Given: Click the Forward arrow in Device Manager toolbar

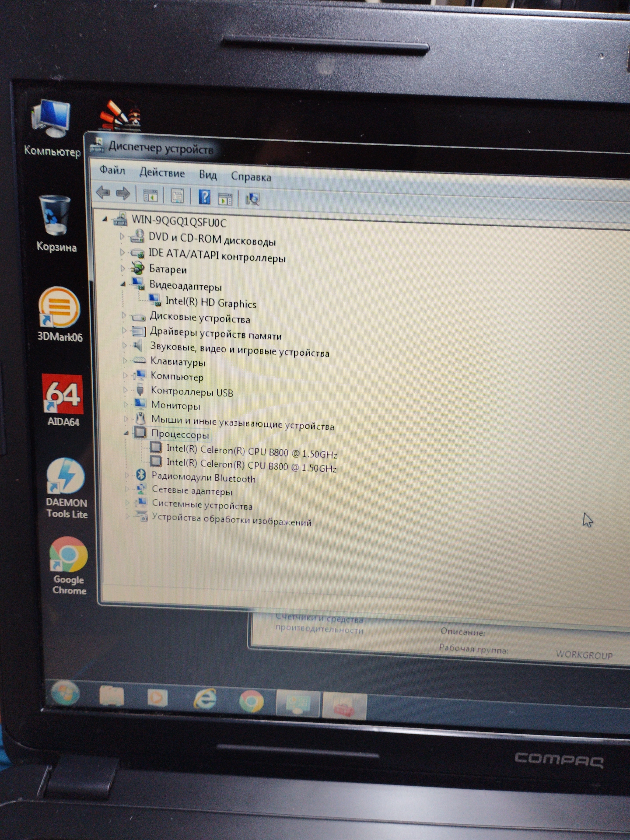Looking at the screenshot, I should click(123, 193).
